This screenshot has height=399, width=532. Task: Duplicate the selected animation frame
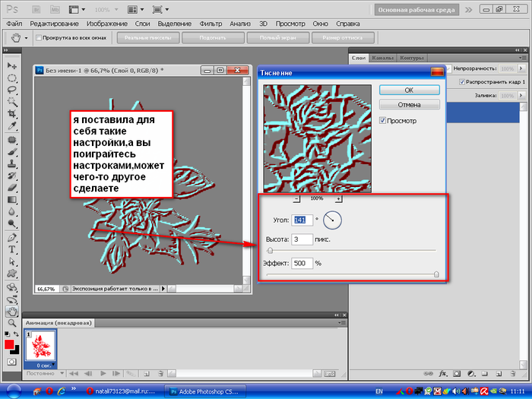tap(147, 374)
